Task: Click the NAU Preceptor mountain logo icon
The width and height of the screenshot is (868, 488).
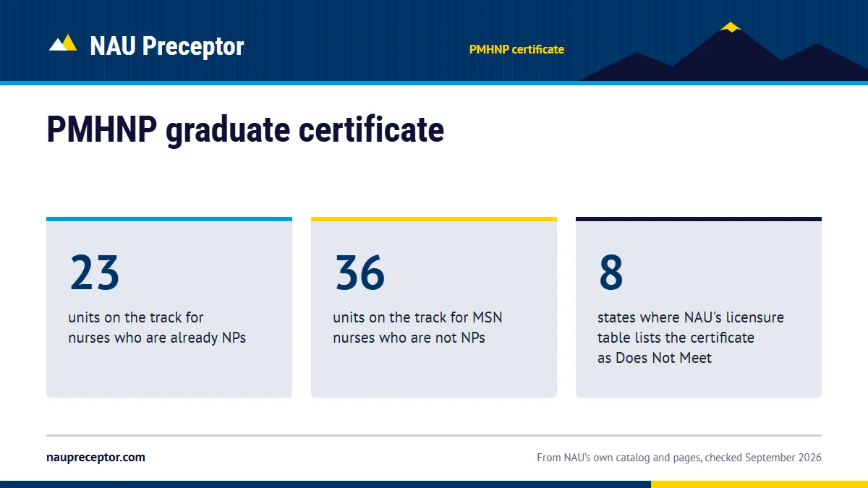Action: click(x=63, y=43)
